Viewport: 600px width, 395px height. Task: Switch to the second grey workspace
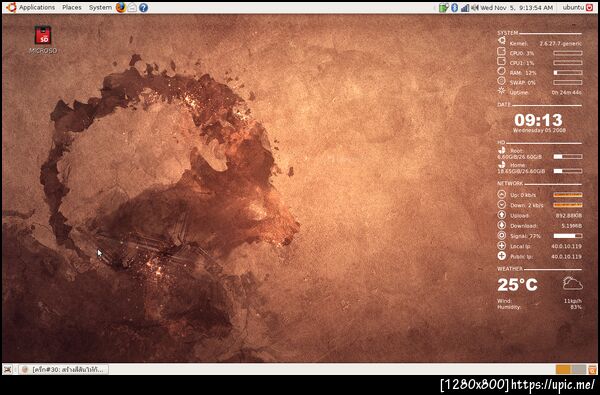pos(579,369)
